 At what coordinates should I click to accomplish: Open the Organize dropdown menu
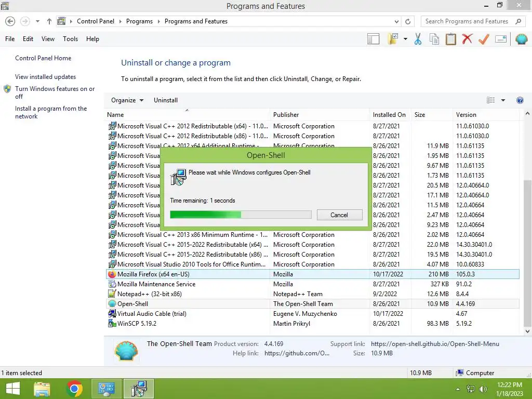point(127,100)
